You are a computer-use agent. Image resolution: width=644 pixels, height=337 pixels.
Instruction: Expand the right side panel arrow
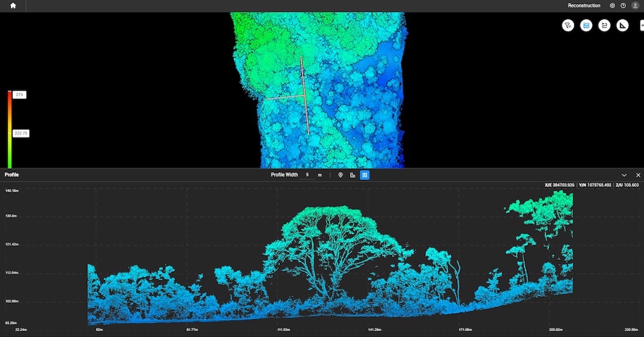coord(641,25)
